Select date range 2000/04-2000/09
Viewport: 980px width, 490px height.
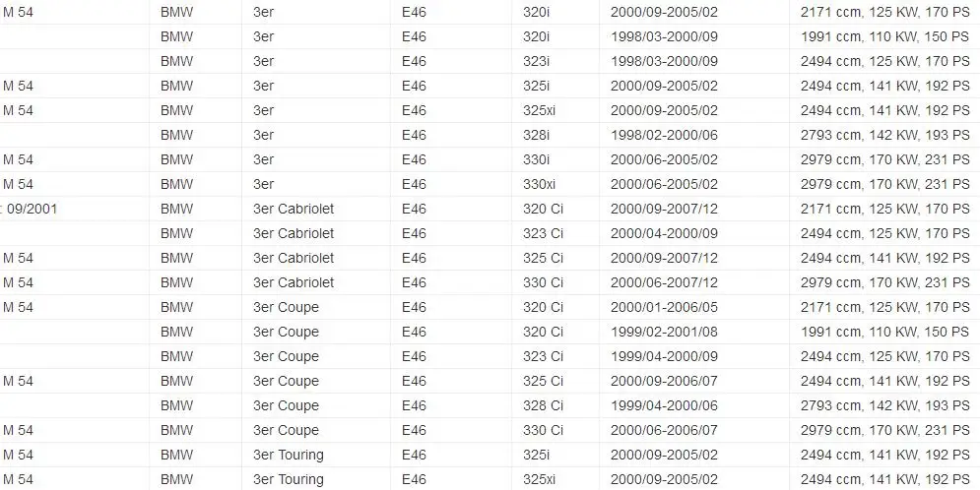(664, 233)
